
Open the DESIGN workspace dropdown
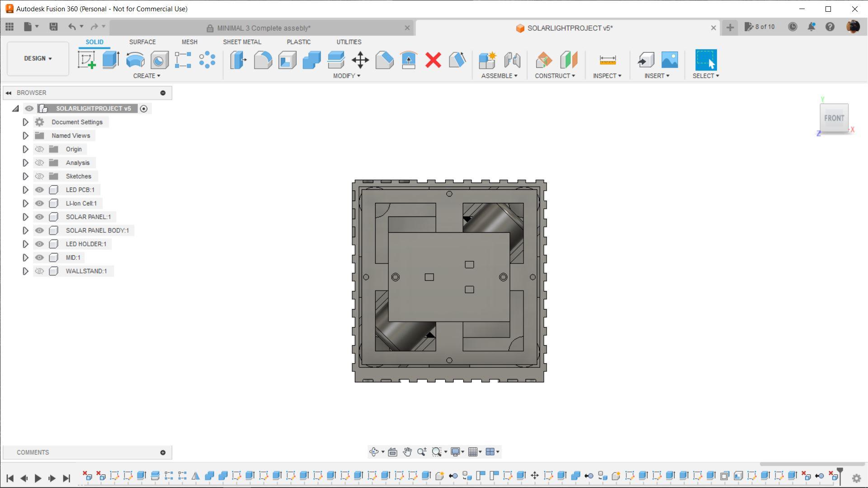coord(38,58)
